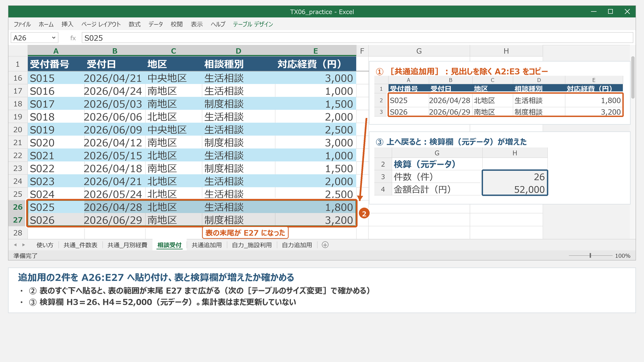Click the 相談種別 table header
Image resolution: width=644 pixels, height=362 pixels.
pyautogui.click(x=238, y=64)
